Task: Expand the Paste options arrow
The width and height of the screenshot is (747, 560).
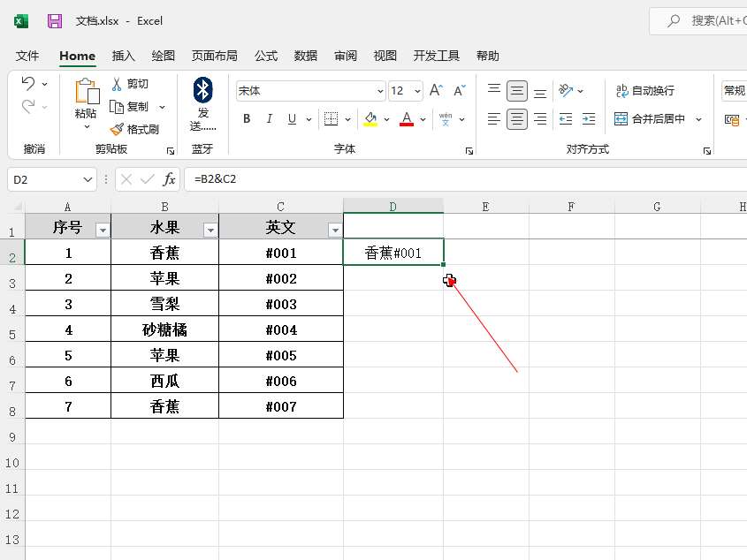Action: point(87,126)
